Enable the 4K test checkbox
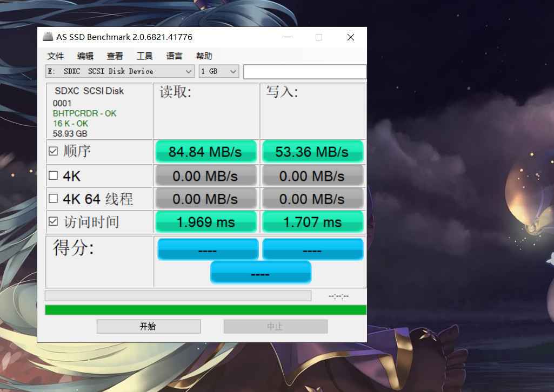This screenshot has height=392, width=554. [53, 175]
